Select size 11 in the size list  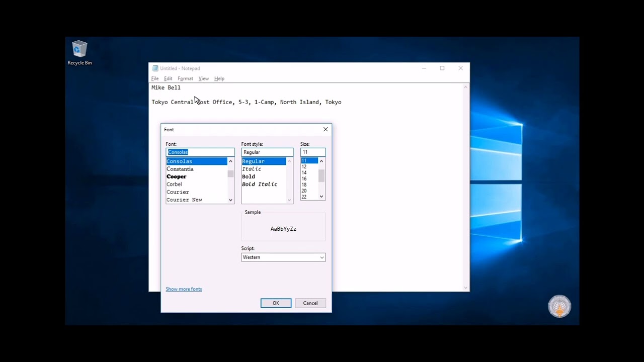click(309, 160)
